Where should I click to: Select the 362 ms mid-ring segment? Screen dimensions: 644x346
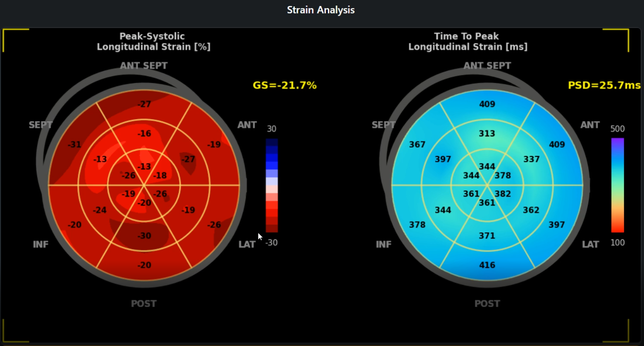tap(531, 210)
